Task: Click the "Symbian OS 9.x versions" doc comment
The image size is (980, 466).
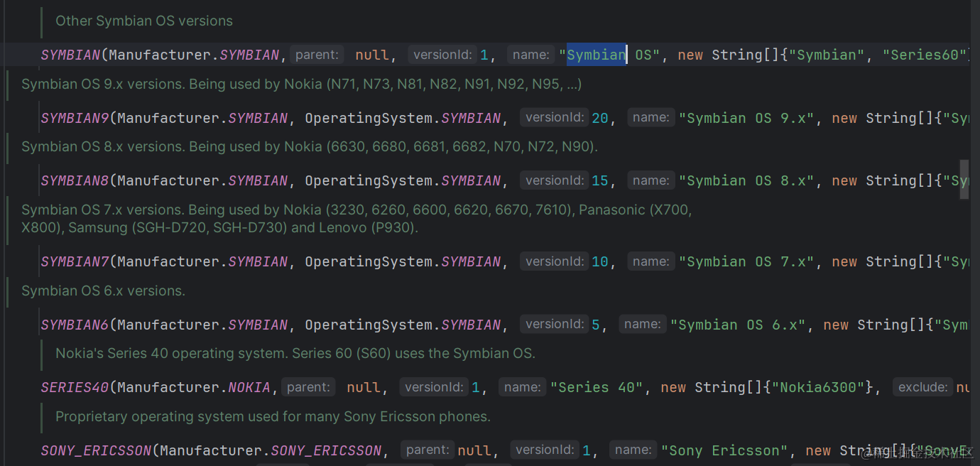Action: click(302, 84)
